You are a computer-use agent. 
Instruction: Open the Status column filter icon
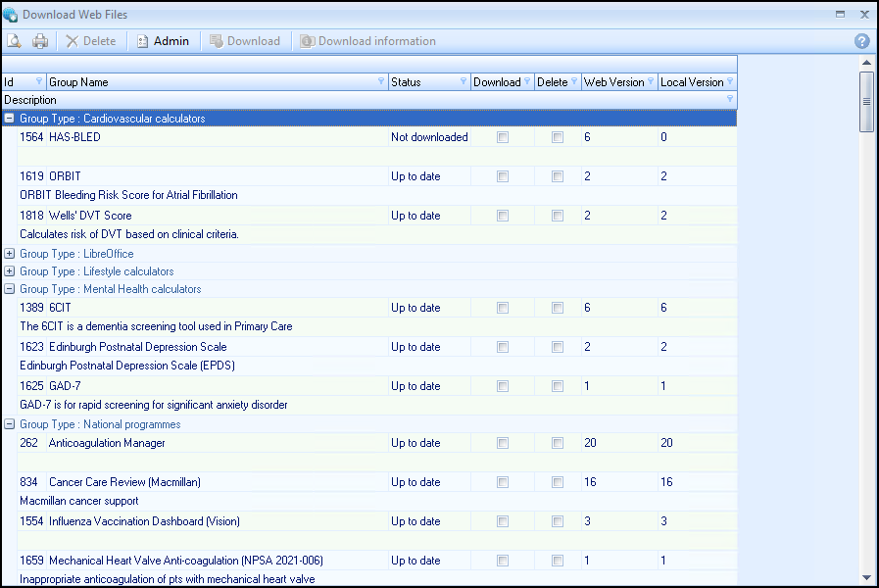tap(464, 82)
